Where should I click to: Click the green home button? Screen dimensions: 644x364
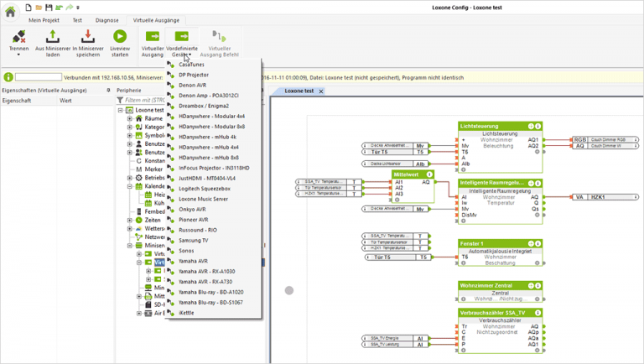(10, 13)
